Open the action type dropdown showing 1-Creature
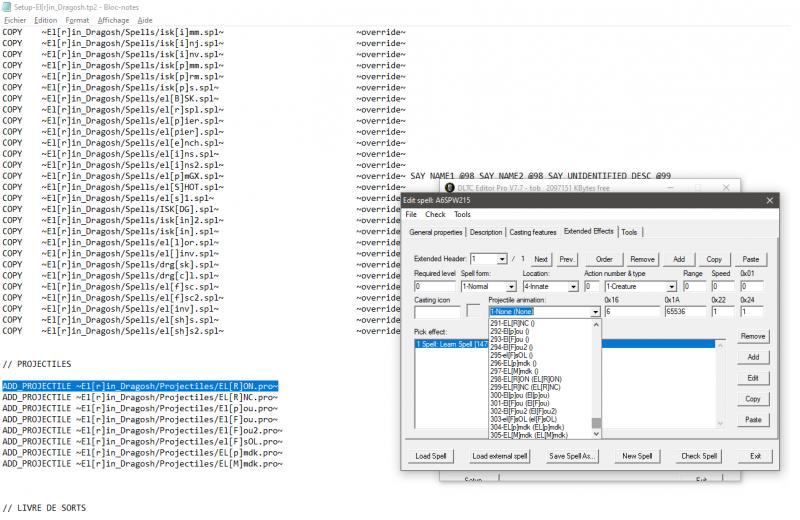The height and width of the screenshot is (520, 800). [672, 287]
